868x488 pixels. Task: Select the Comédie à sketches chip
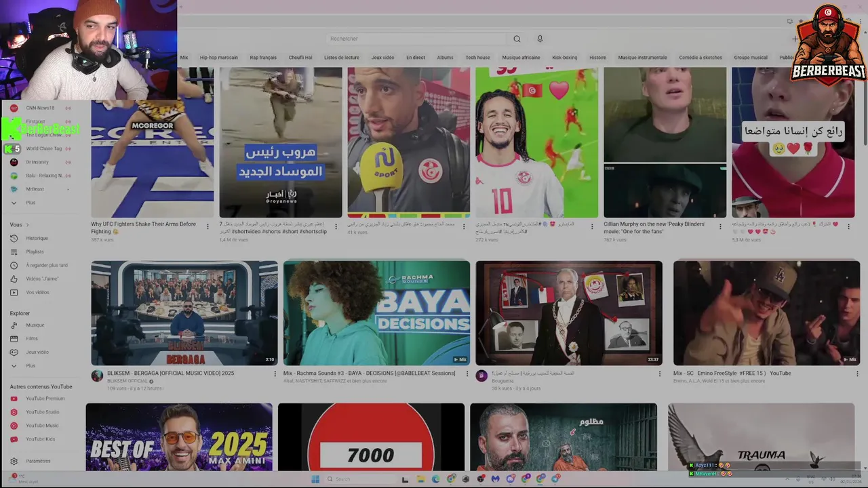point(701,58)
